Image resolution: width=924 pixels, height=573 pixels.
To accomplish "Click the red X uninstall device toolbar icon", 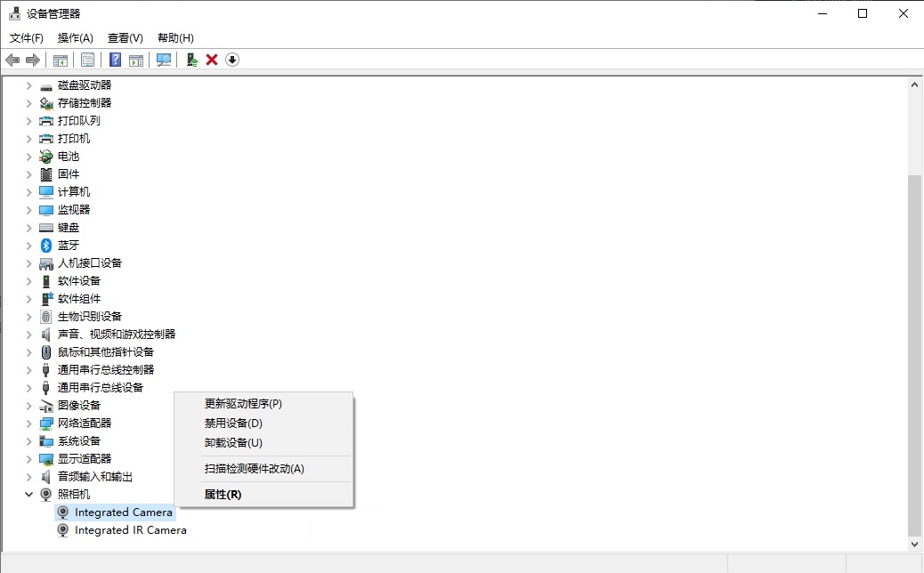I will click(212, 60).
